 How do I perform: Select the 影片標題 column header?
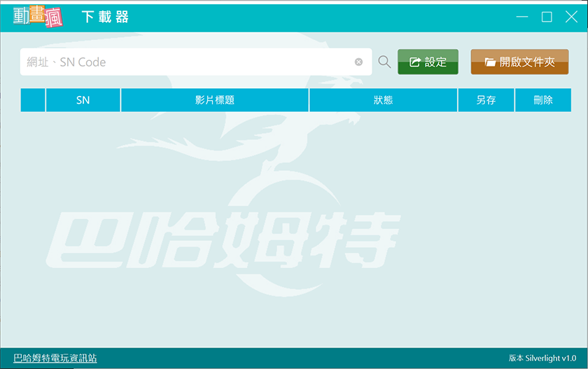[x=215, y=100]
